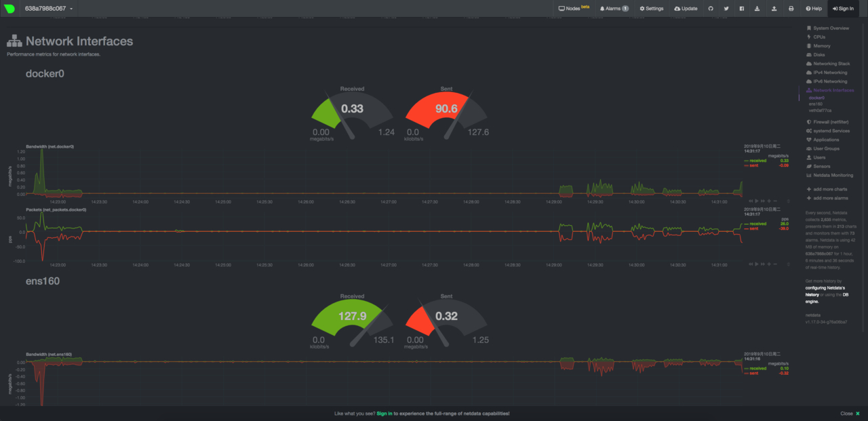Click the Facebook icon in the navbar
The height and width of the screenshot is (421, 868).
[x=742, y=9]
